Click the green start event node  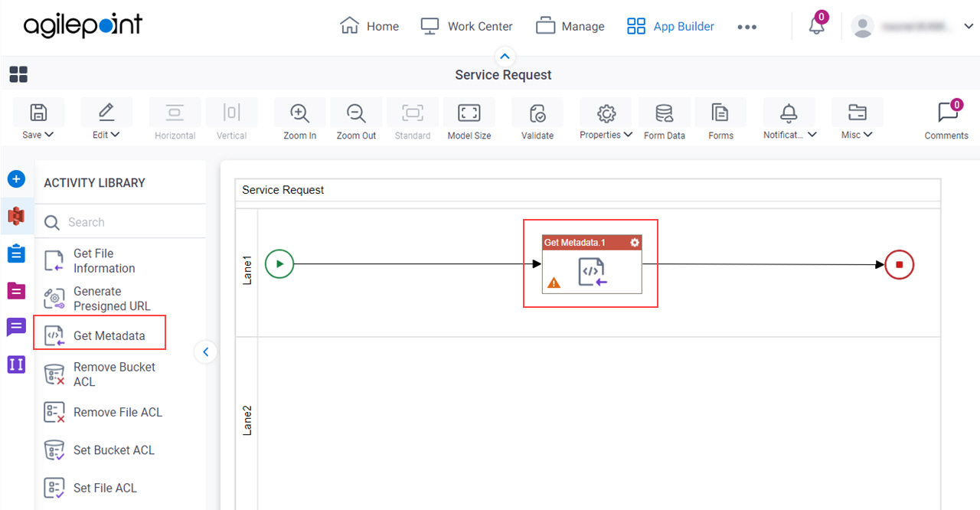pos(279,264)
